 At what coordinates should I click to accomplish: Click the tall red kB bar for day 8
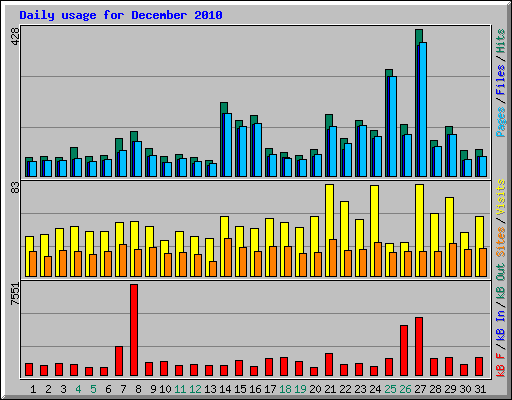[134, 330]
